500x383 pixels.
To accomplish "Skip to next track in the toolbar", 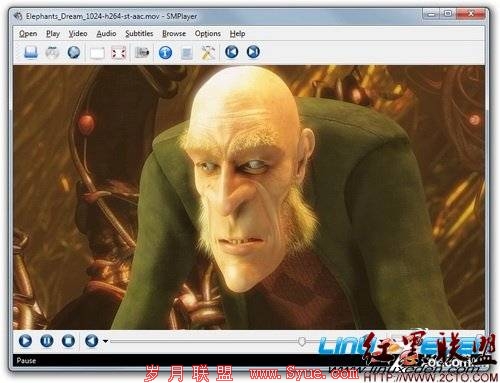I will [x=253, y=52].
